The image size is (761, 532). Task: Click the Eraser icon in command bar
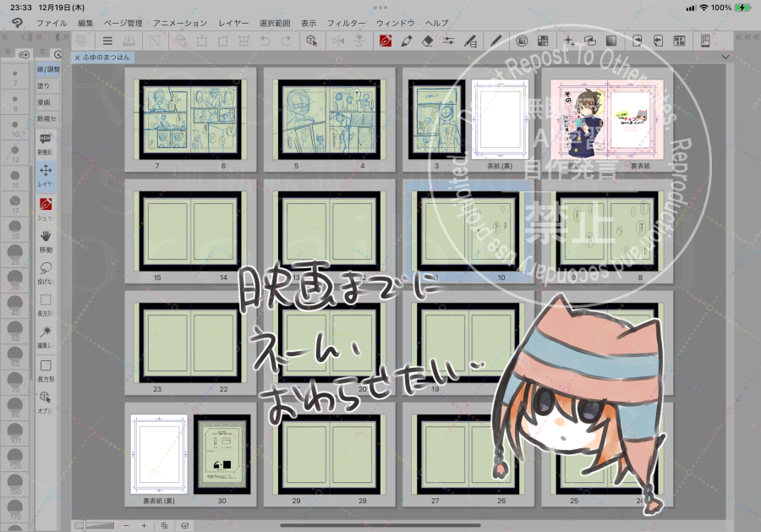[427, 41]
